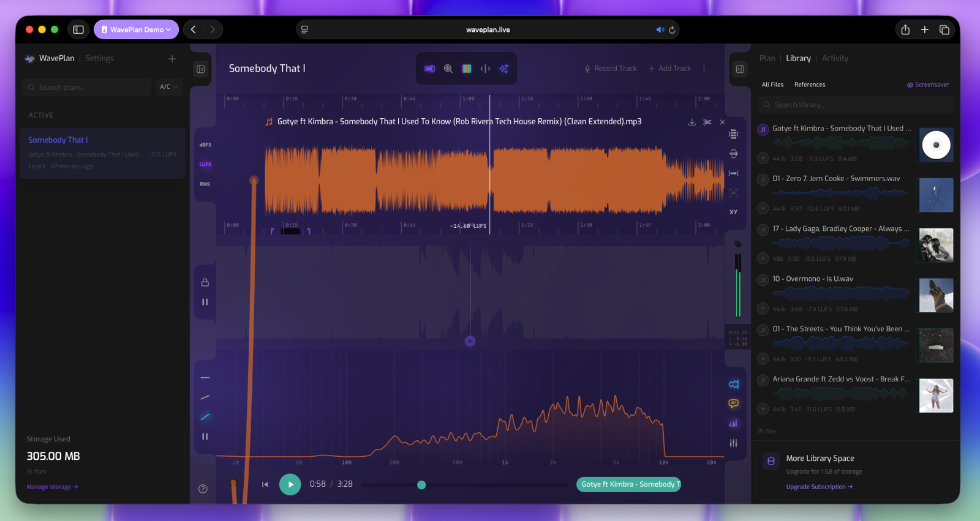Switch to the Library tab
This screenshot has height=521, width=980.
[798, 58]
